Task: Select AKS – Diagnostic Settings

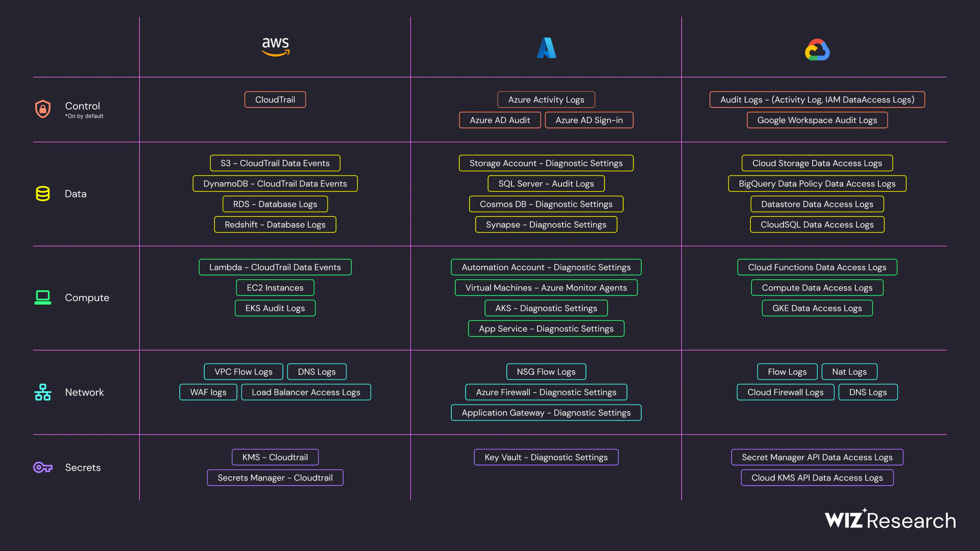Action: tap(546, 308)
